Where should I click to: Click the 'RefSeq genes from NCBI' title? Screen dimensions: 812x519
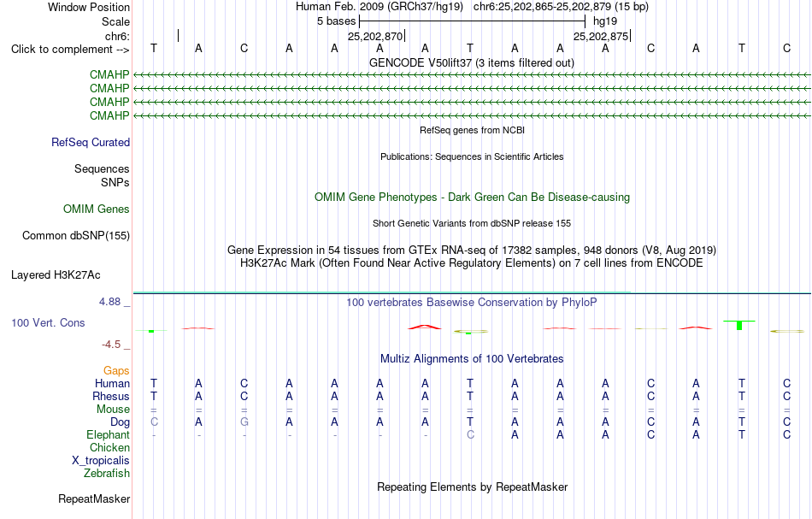(472, 131)
